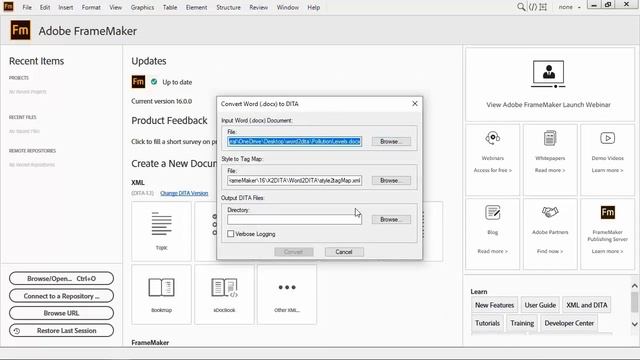
Task: Click Cancel in Convert dialog
Action: [x=344, y=252]
